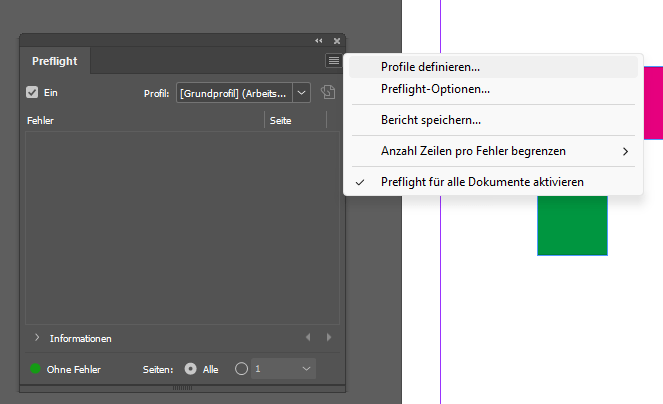Viewport: 663px width, 404px height.
Task: Select the page range radio button
Action: click(240, 369)
